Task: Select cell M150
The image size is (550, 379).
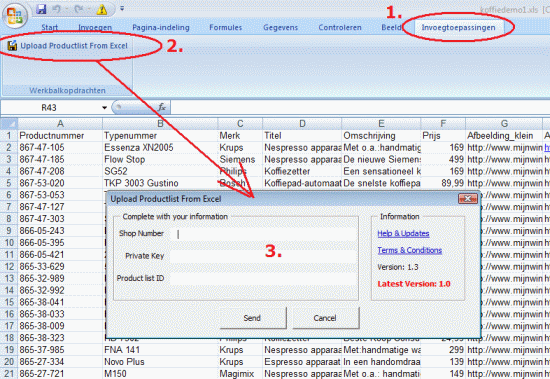Action: pos(160,373)
